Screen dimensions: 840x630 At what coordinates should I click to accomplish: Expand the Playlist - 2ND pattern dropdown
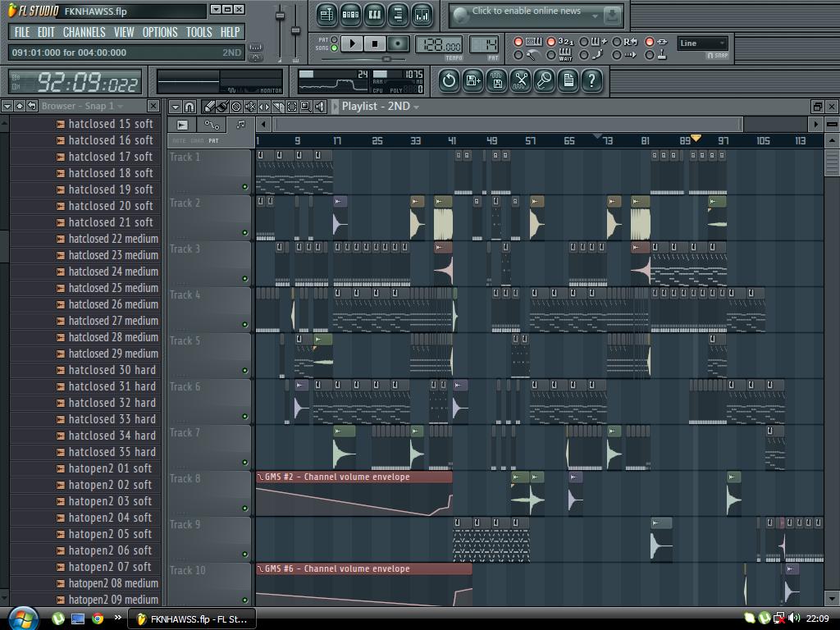pos(416,107)
